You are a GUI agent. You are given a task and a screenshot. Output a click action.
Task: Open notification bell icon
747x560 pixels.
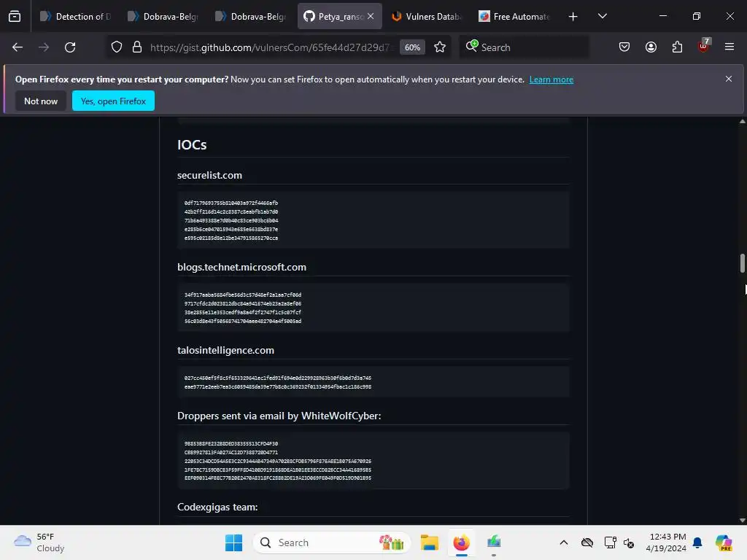pyautogui.click(x=697, y=542)
